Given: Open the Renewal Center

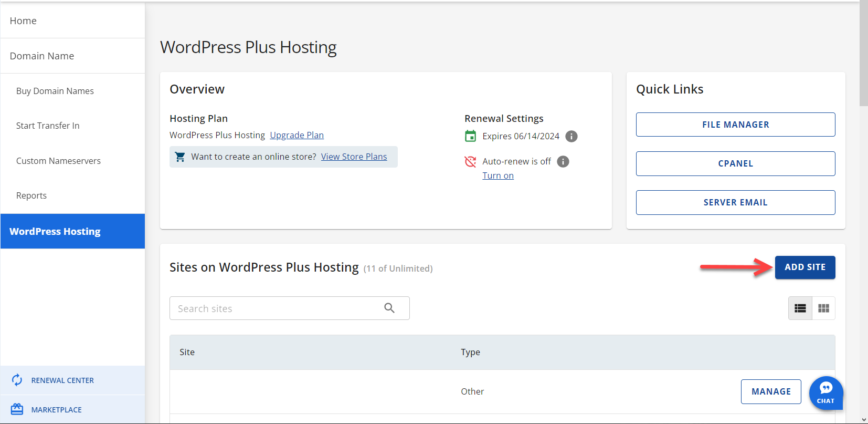Looking at the screenshot, I should (x=72, y=380).
